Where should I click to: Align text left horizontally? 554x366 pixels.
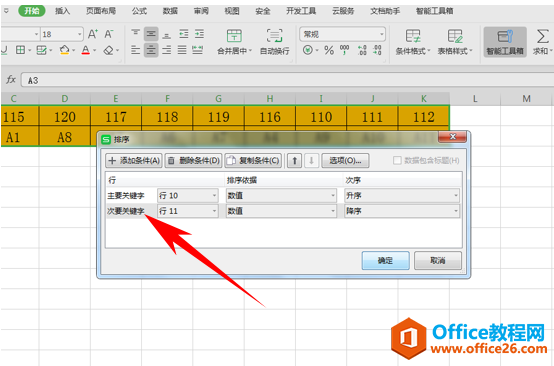pyautogui.click(x=135, y=50)
